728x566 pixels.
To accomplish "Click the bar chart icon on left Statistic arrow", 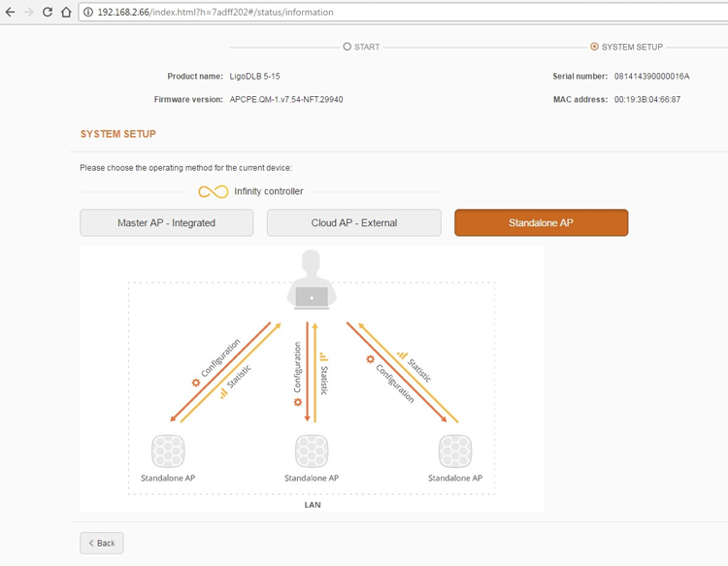I will pos(224,394).
